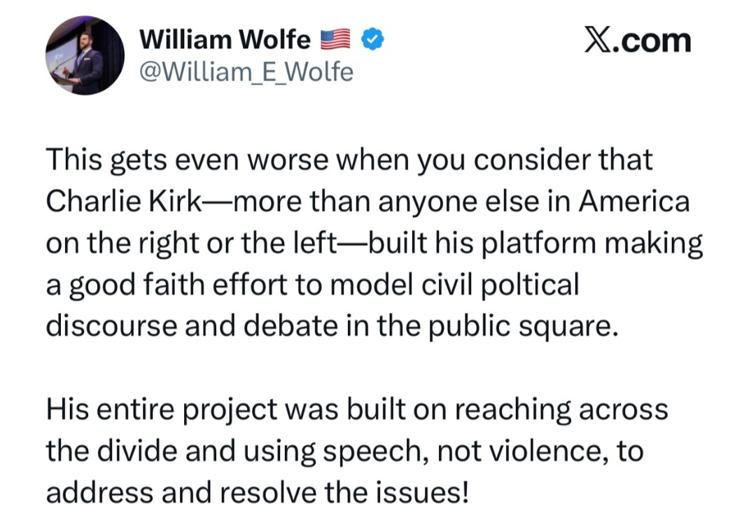Click the words "Charlie Kirk" in tweet
This screenshot has width=756, height=532.
point(123,201)
